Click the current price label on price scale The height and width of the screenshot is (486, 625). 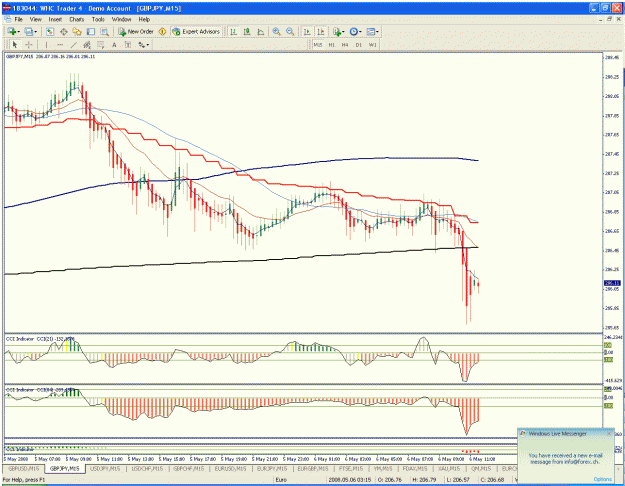point(612,283)
